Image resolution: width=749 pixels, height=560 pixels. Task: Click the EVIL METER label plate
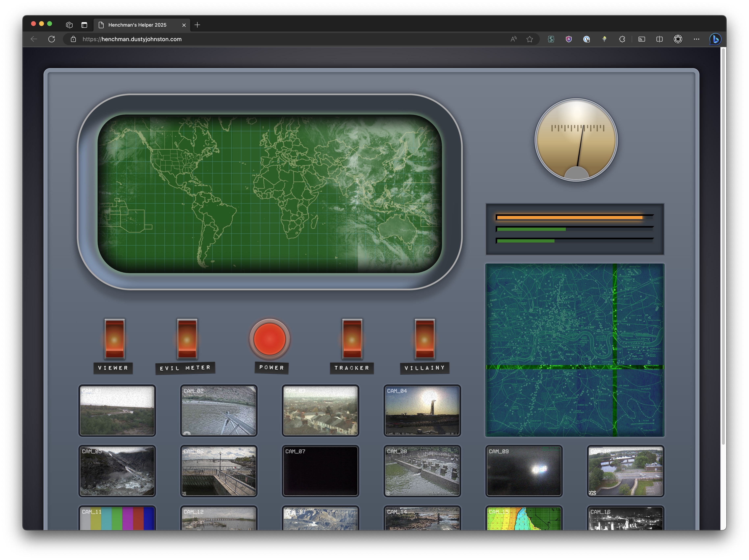185,368
